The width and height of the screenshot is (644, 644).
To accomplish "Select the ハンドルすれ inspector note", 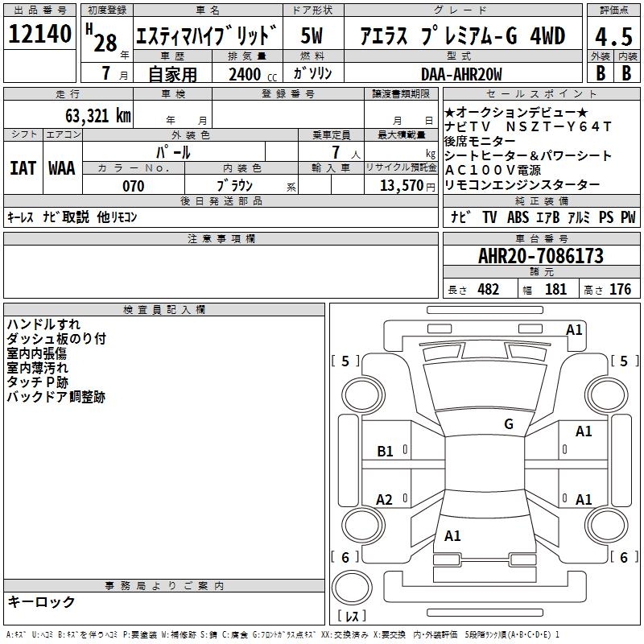I will point(43,324).
